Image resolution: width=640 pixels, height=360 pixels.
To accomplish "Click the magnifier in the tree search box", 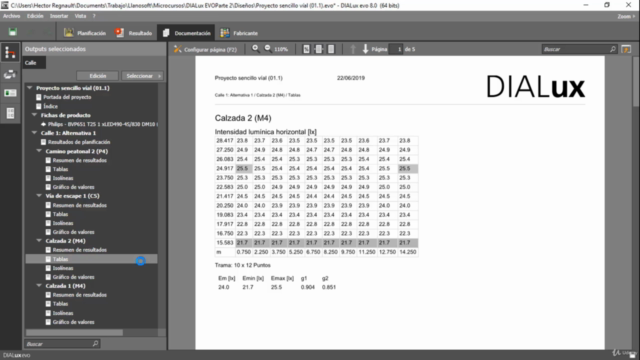I will tap(95, 344).
